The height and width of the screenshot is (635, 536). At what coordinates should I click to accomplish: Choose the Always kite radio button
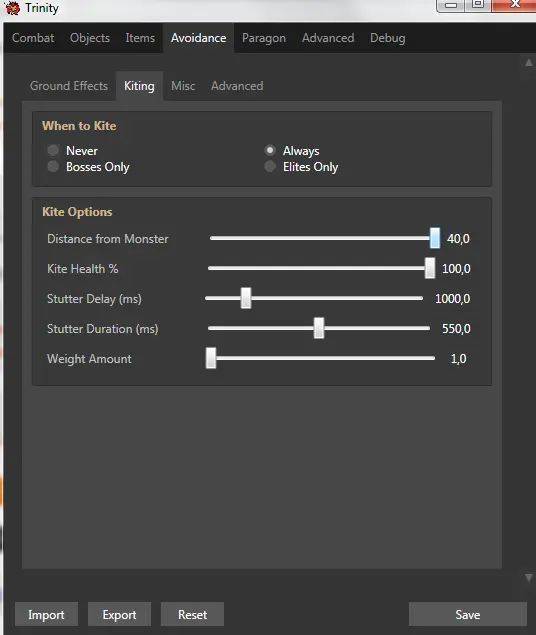click(270, 150)
